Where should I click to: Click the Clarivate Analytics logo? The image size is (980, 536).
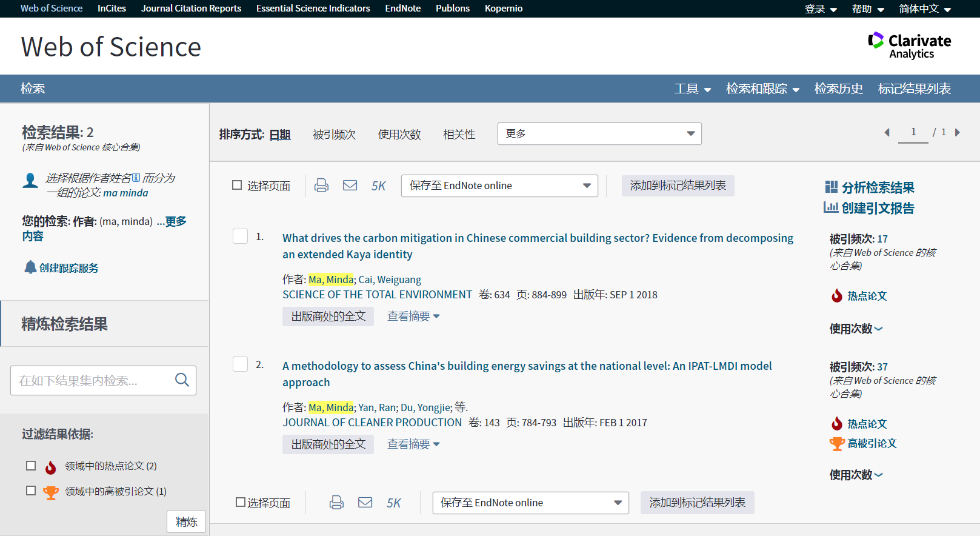[909, 45]
